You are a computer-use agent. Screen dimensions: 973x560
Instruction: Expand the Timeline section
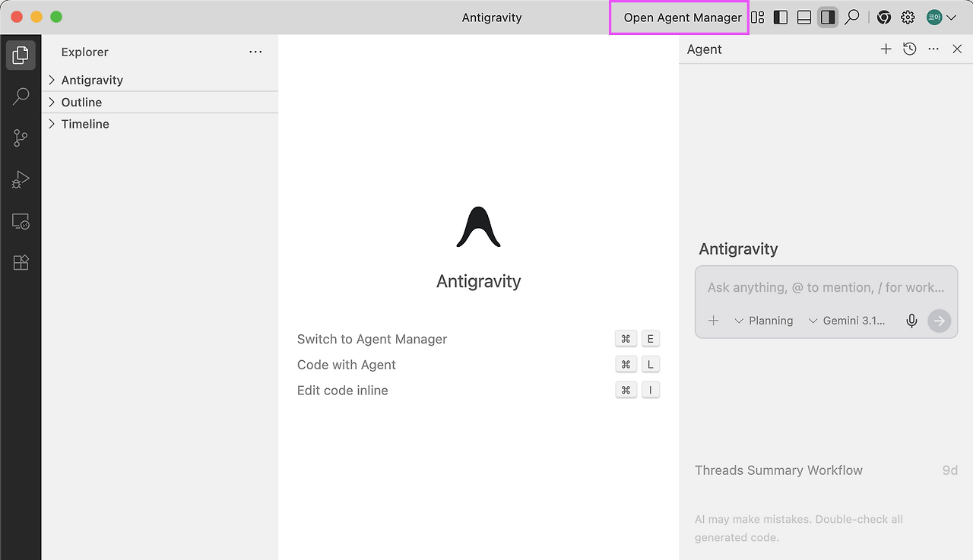(x=160, y=124)
